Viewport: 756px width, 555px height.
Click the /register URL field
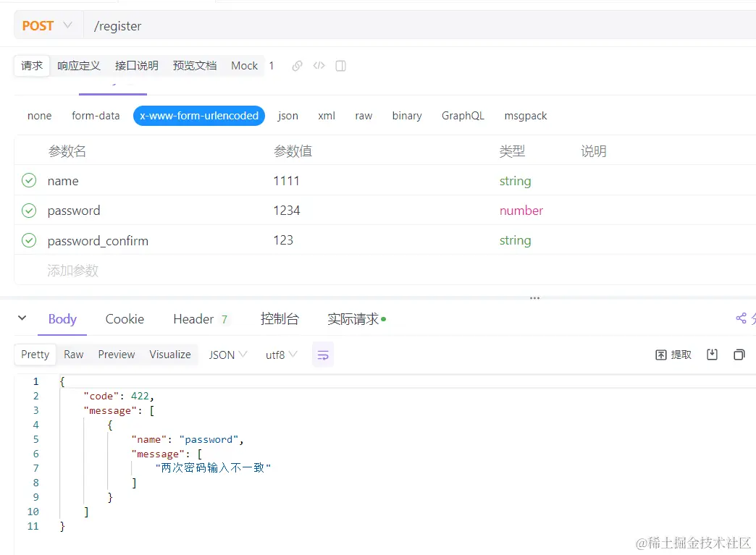(419, 25)
